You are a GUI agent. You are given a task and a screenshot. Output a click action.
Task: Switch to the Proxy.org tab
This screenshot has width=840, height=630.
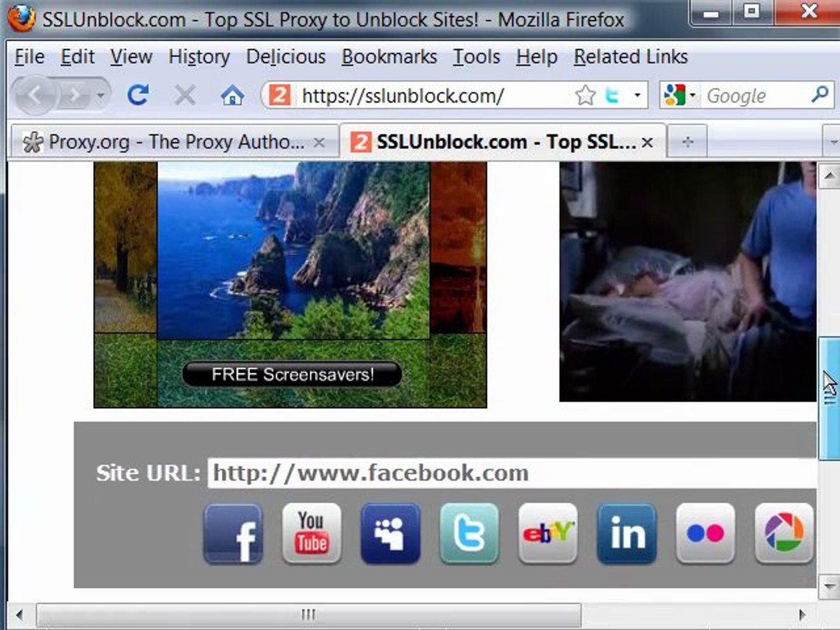[174, 142]
